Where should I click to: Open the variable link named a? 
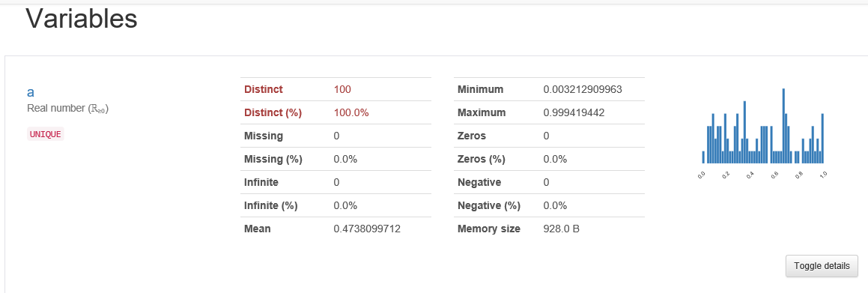pyautogui.click(x=31, y=92)
